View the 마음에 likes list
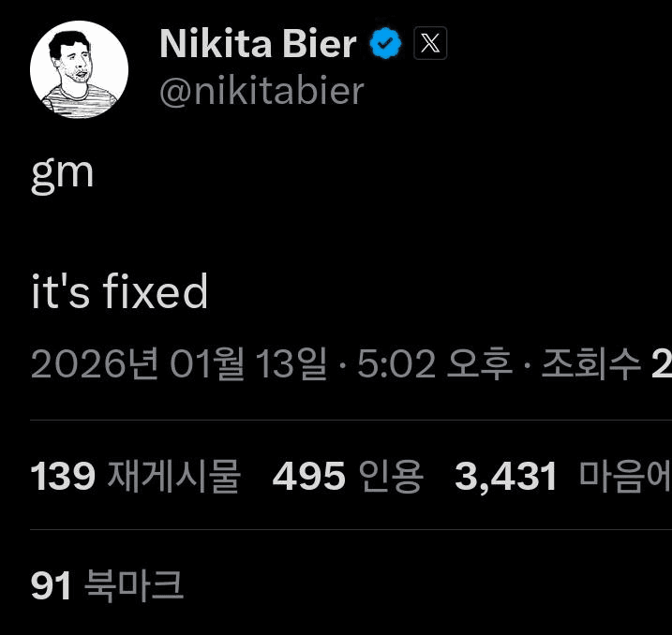672x635 pixels. 623,477
